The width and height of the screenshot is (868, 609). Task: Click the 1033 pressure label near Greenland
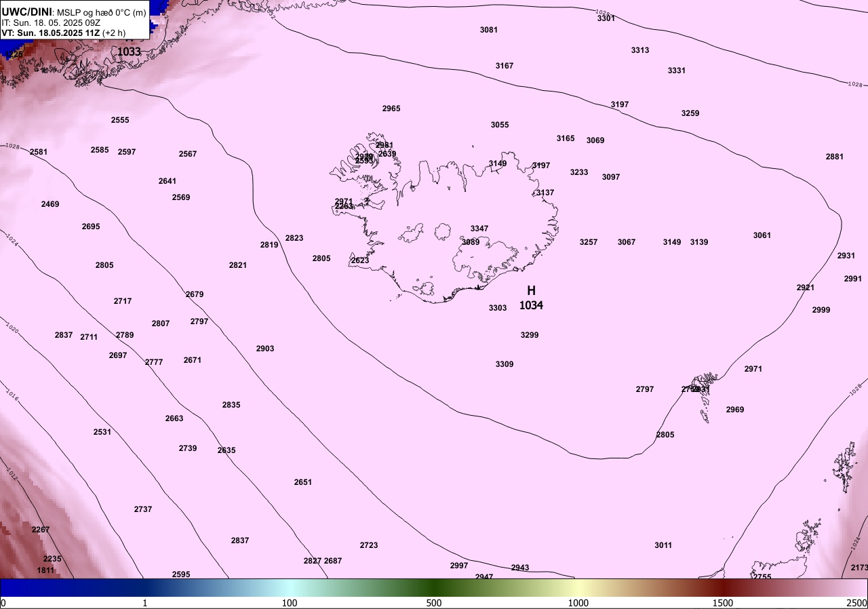pyautogui.click(x=130, y=52)
